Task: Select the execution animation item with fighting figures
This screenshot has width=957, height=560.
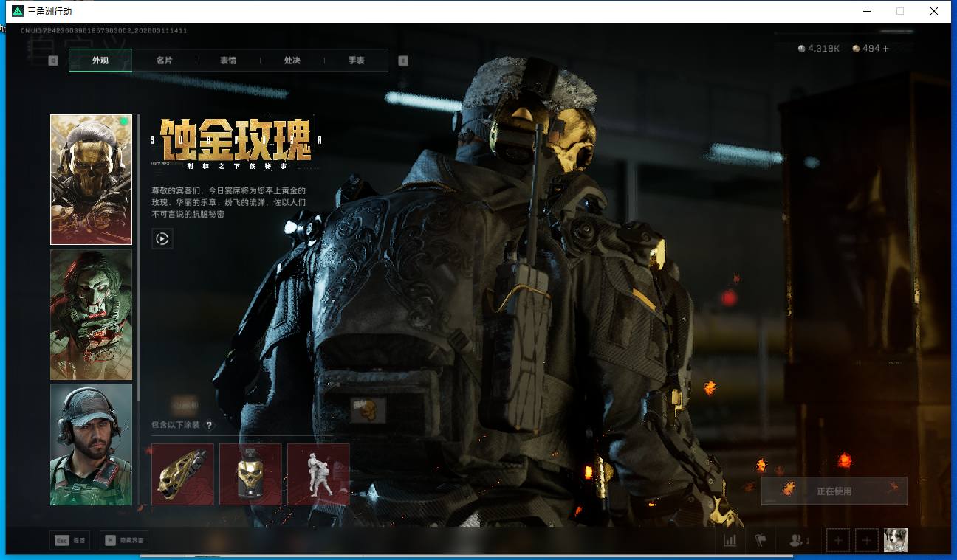Action: [x=318, y=474]
